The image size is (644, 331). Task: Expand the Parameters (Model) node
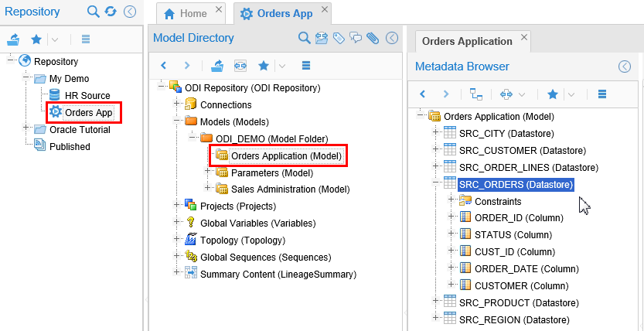[208, 172]
